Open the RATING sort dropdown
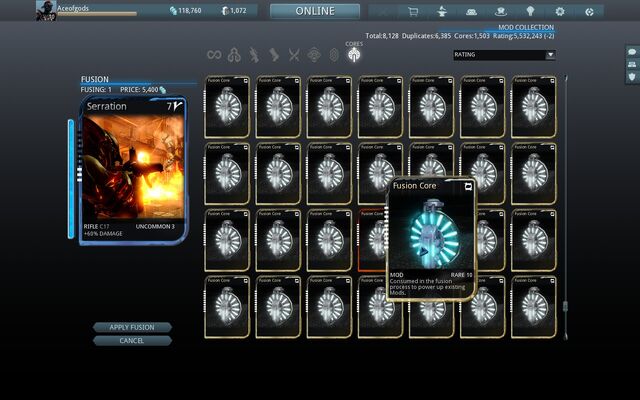 point(504,55)
